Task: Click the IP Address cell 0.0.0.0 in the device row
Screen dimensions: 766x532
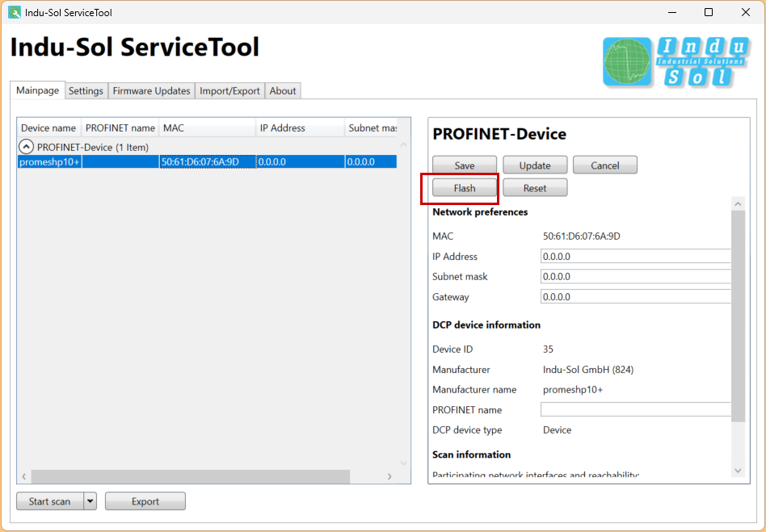Action: (301, 161)
